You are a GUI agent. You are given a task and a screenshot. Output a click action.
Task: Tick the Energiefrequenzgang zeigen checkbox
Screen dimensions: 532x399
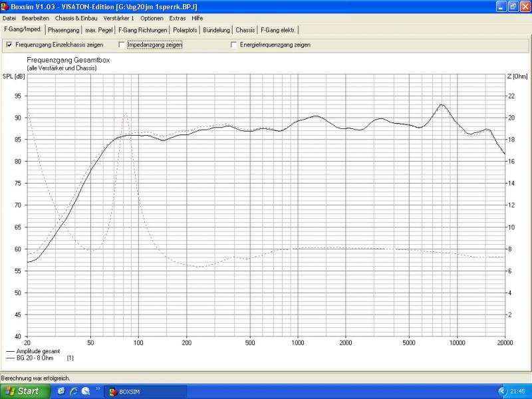point(233,45)
